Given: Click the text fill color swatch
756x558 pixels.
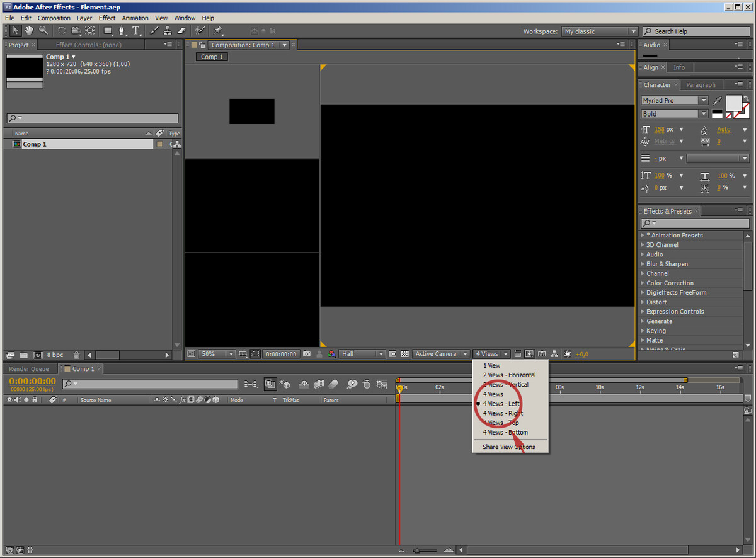Looking at the screenshot, I should [733, 103].
